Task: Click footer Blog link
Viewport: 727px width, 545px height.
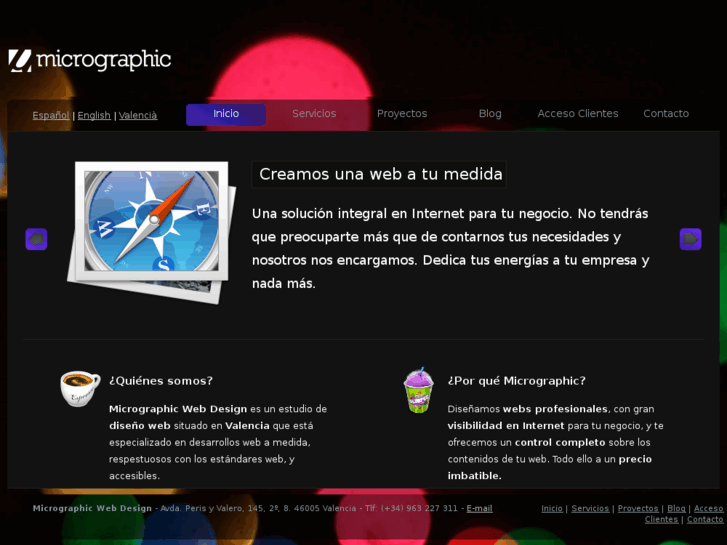Action: (676, 508)
